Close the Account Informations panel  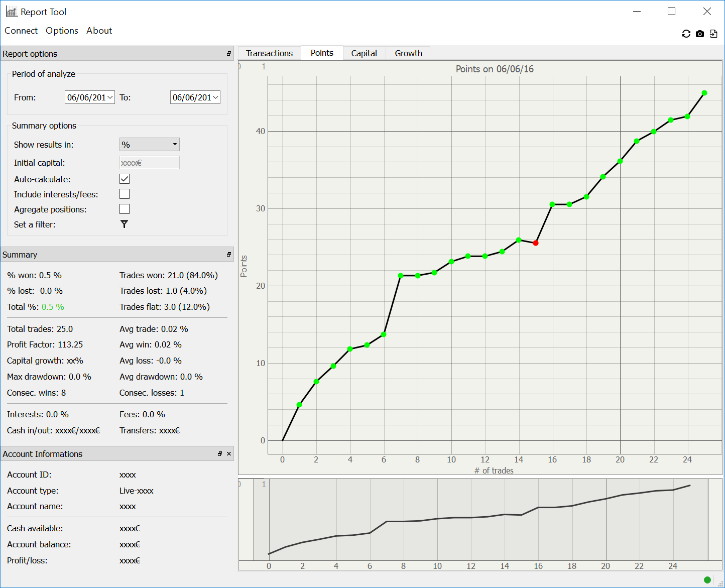229,454
